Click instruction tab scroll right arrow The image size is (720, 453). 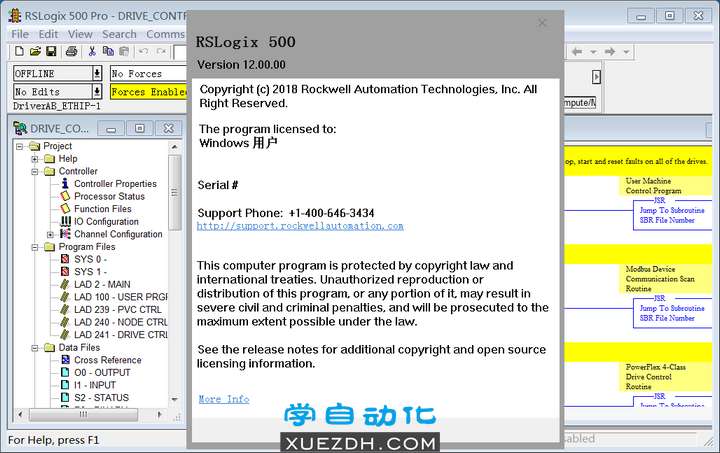(596, 77)
